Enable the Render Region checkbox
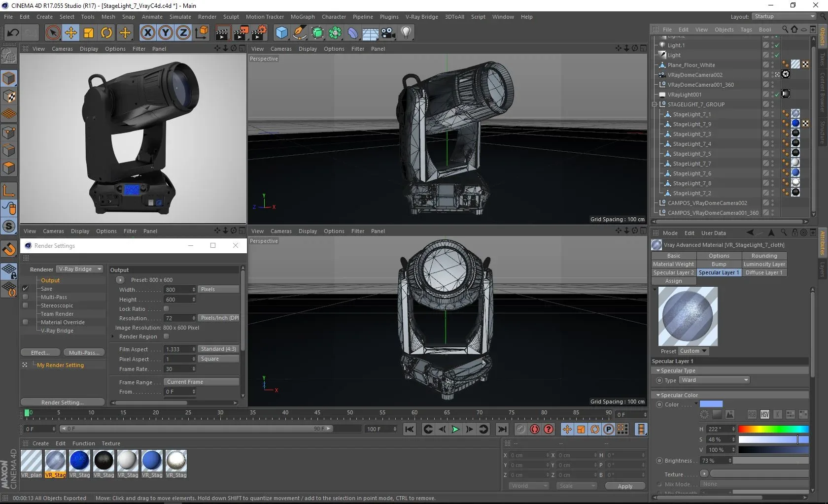Screen dimensions: 828x504 click(x=166, y=336)
